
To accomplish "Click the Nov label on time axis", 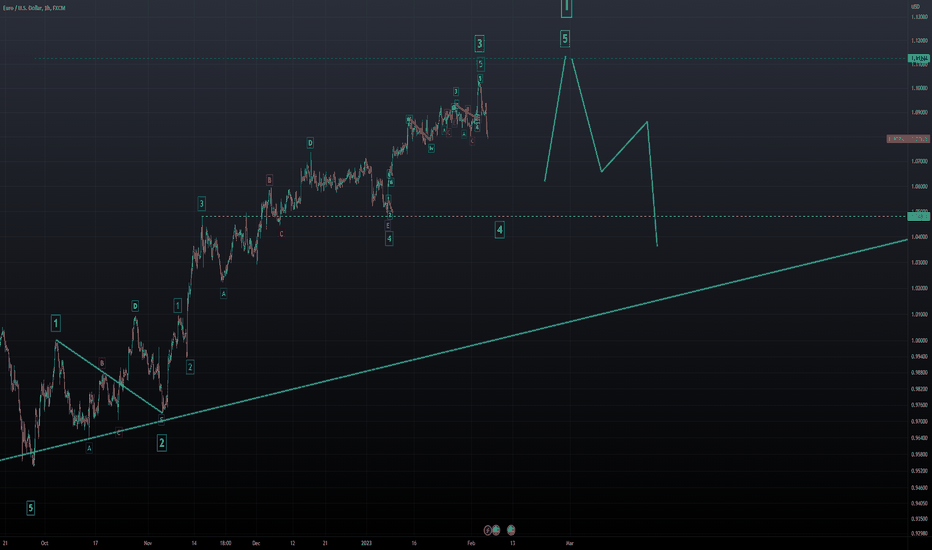I will tap(148, 543).
